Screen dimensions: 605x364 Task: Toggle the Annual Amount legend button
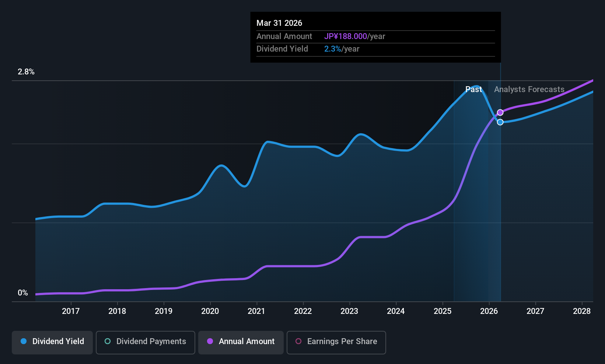click(x=241, y=342)
